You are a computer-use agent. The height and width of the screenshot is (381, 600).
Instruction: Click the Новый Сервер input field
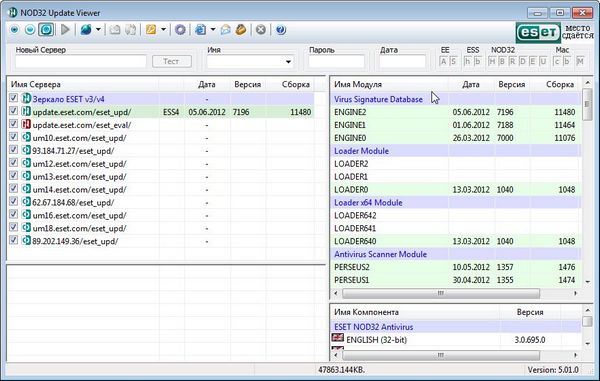click(x=81, y=62)
